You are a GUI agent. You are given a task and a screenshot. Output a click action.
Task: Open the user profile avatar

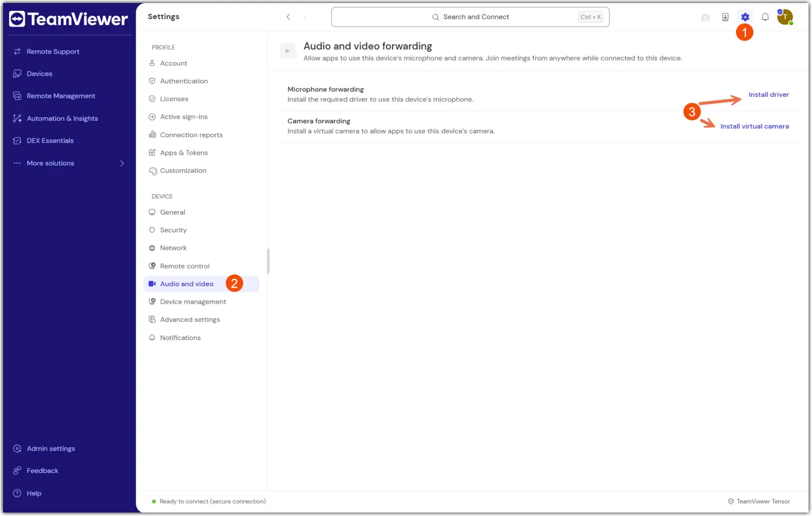pos(785,17)
